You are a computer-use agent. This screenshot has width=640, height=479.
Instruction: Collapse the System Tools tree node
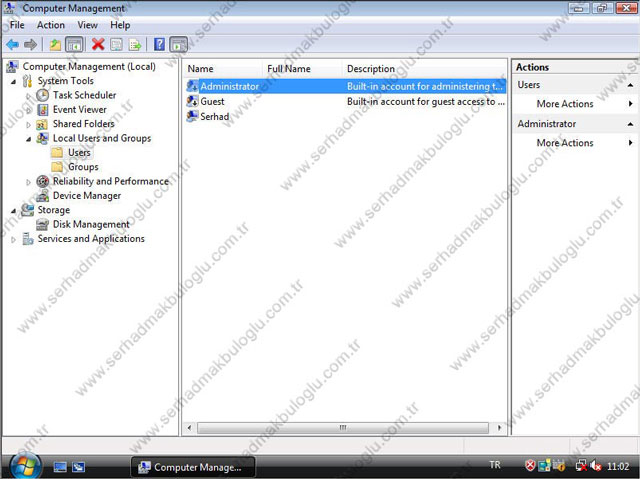point(13,82)
